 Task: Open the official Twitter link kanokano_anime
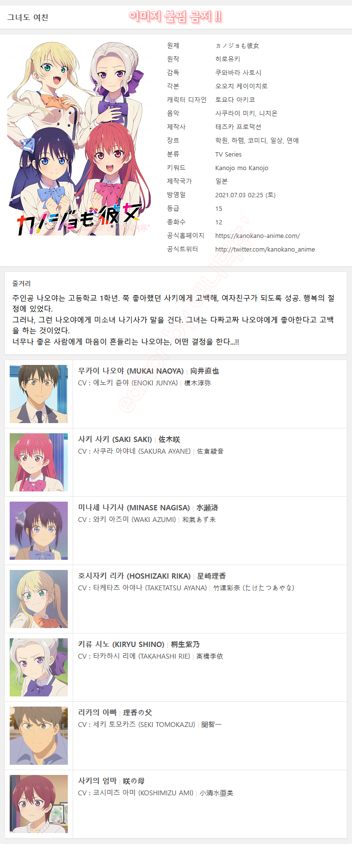pyautogui.click(x=265, y=250)
